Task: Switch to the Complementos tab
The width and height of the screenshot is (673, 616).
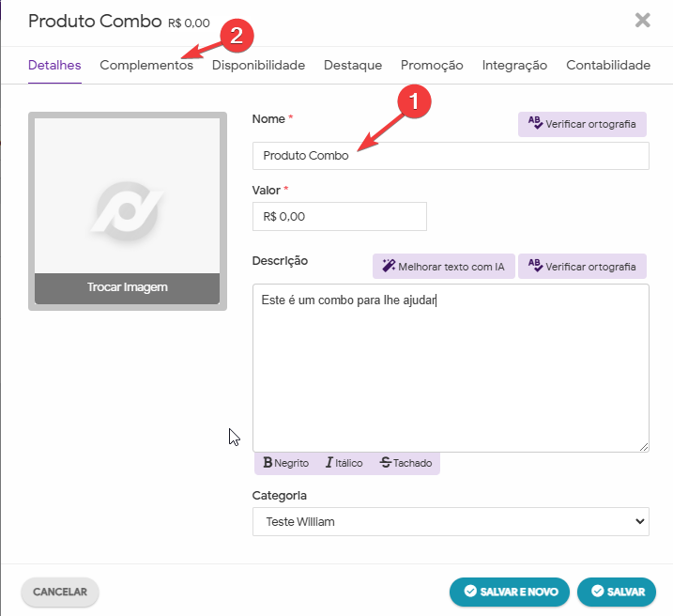Action: [146, 66]
